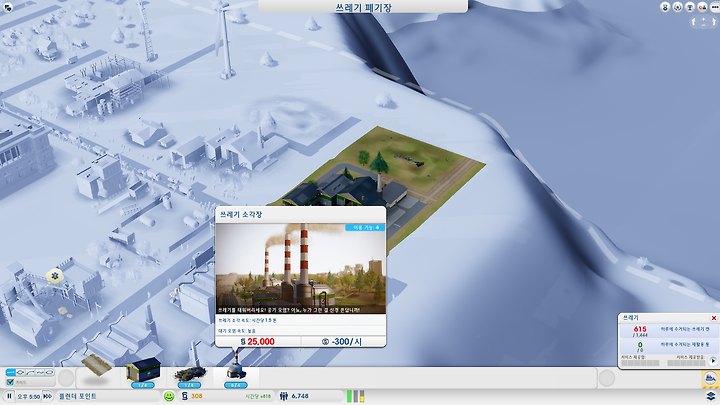
Task: Click the 0/4 badge under incinerator module
Action: tap(236, 385)
